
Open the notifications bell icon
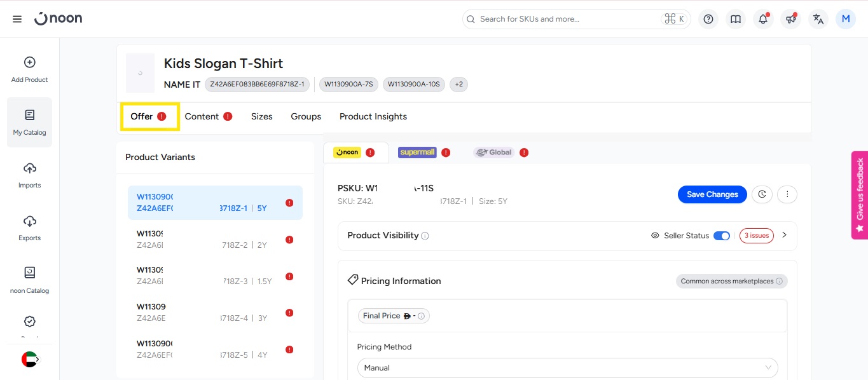pos(763,19)
